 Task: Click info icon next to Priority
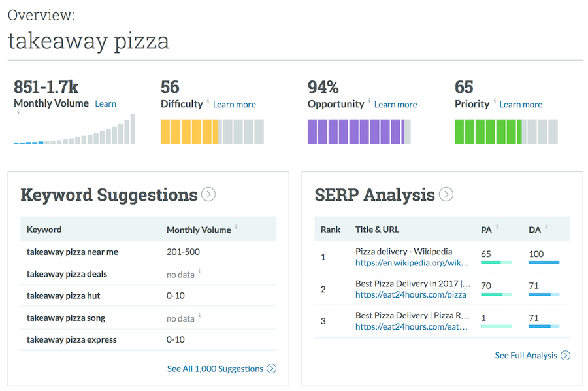click(x=495, y=101)
